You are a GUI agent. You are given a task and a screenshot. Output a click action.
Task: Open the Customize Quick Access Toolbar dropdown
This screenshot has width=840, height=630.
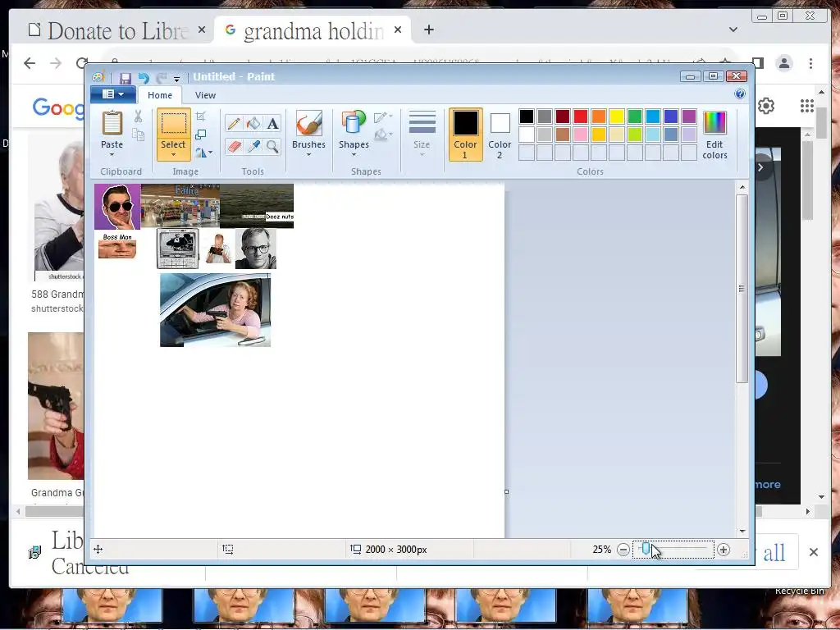176,80
